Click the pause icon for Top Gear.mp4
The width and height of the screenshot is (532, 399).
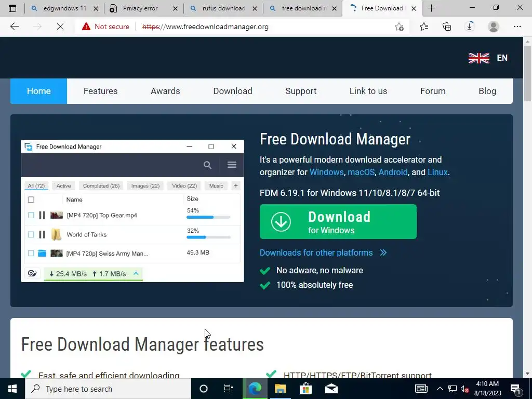pyautogui.click(x=42, y=215)
